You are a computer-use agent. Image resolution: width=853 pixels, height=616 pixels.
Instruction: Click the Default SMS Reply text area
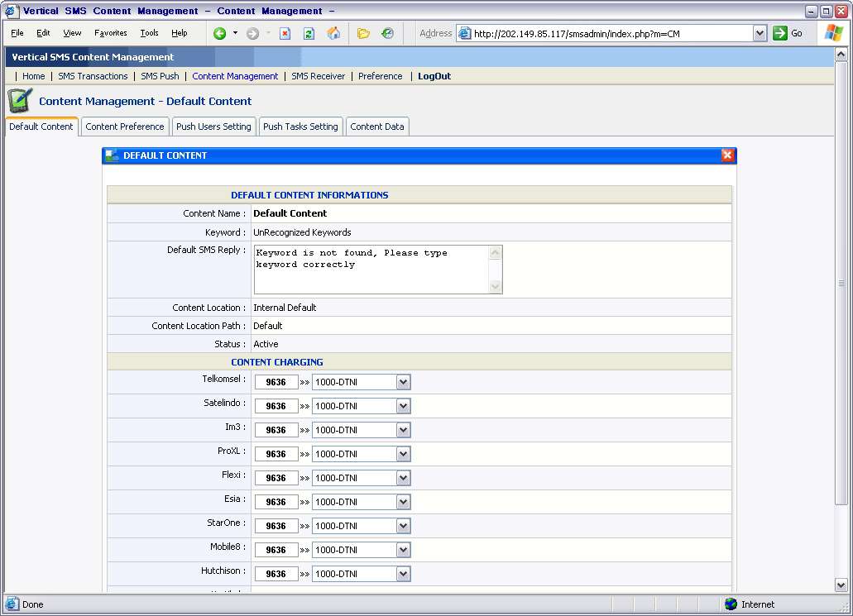tap(371, 269)
